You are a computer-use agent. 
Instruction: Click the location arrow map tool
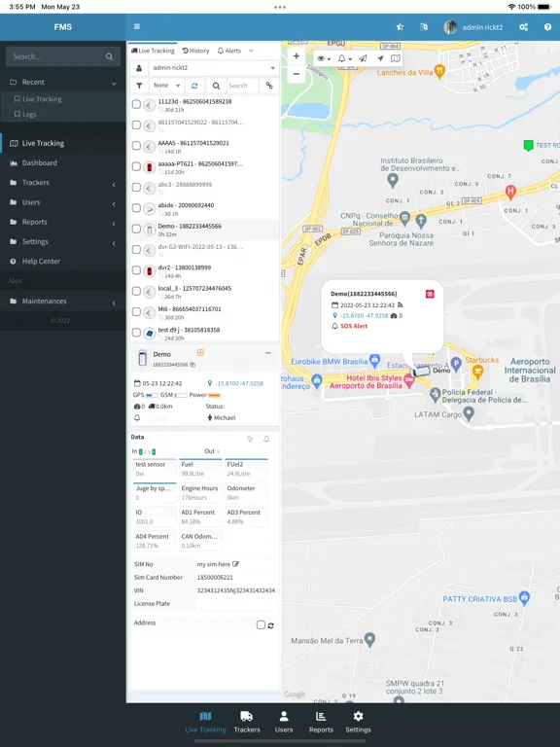click(380, 58)
